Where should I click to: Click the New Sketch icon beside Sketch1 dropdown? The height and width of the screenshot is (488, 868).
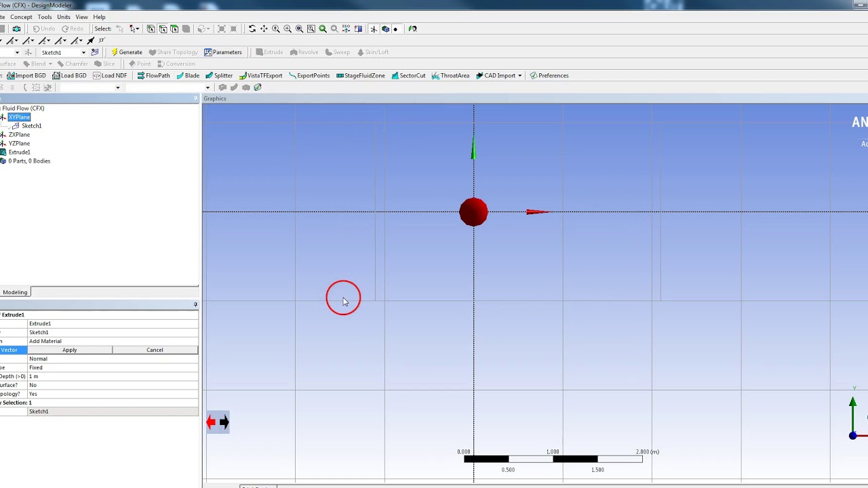(95, 52)
